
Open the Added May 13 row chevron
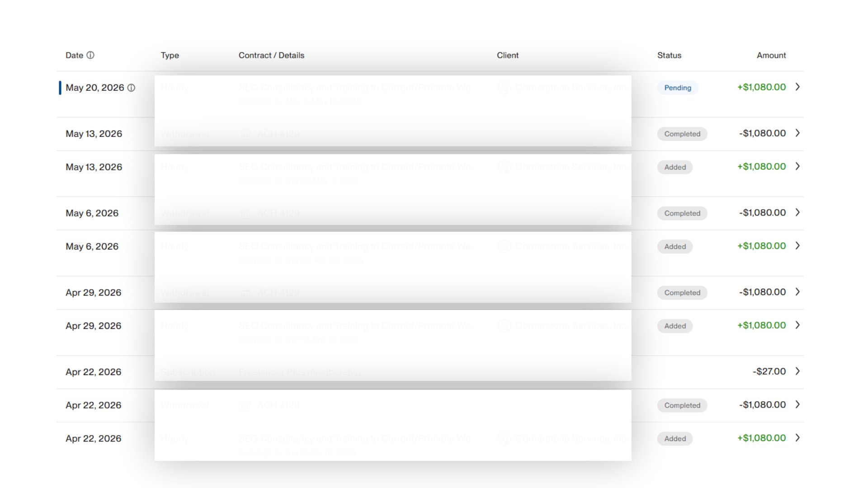click(x=797, y=166)
